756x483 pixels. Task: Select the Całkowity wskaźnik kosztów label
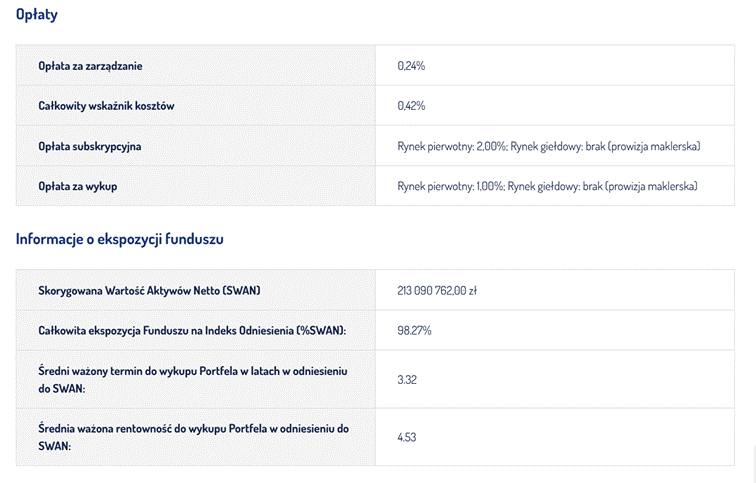tap(106, 106)
